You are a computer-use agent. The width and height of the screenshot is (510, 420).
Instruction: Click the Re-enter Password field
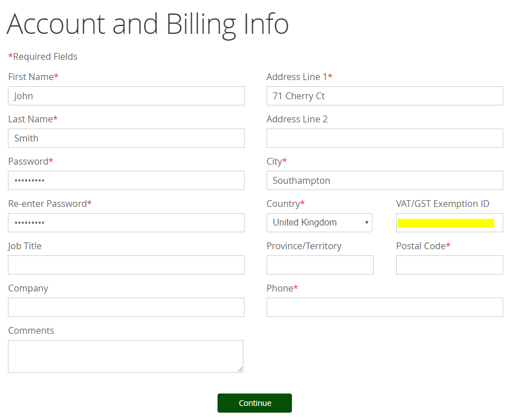point(126,223)
